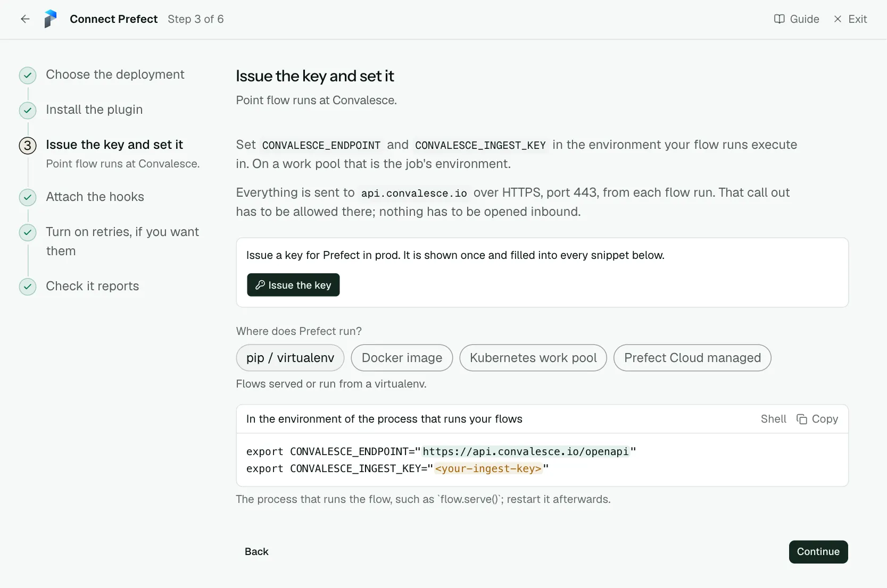
Task: Click the Step 3 of 6 label
Action: (x=196, y=19)
